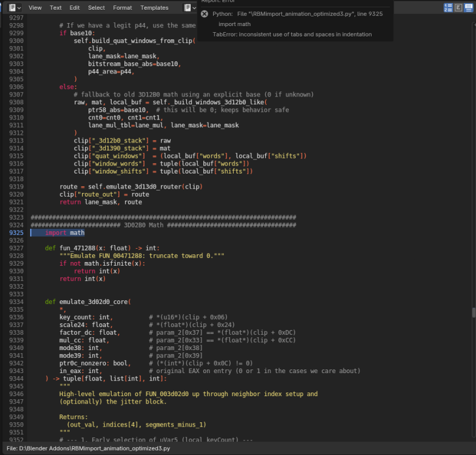Click the TabError message text

tap(292, 34)
